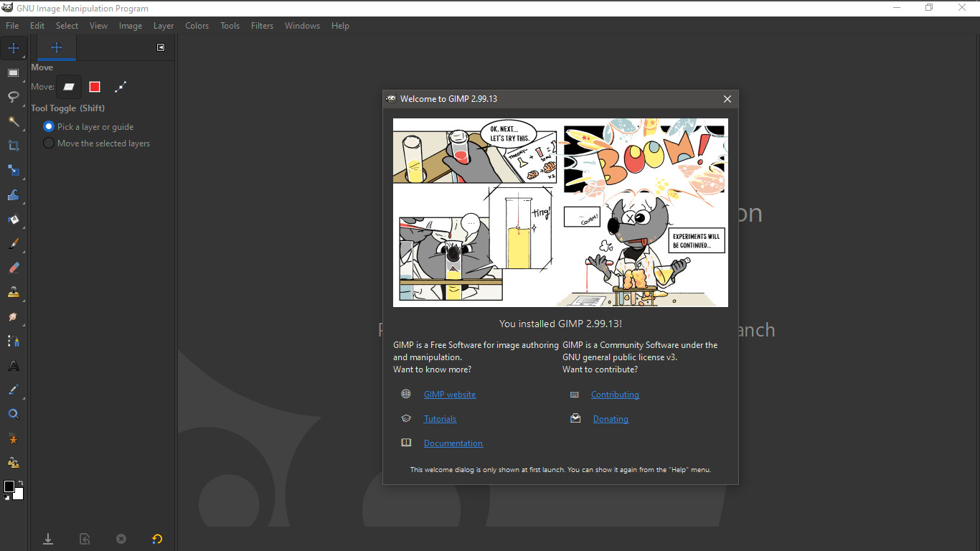Click the splash comic image in dialog
Image resolution: width=980 pixels, height=551 pixels.
click(560, 212)
